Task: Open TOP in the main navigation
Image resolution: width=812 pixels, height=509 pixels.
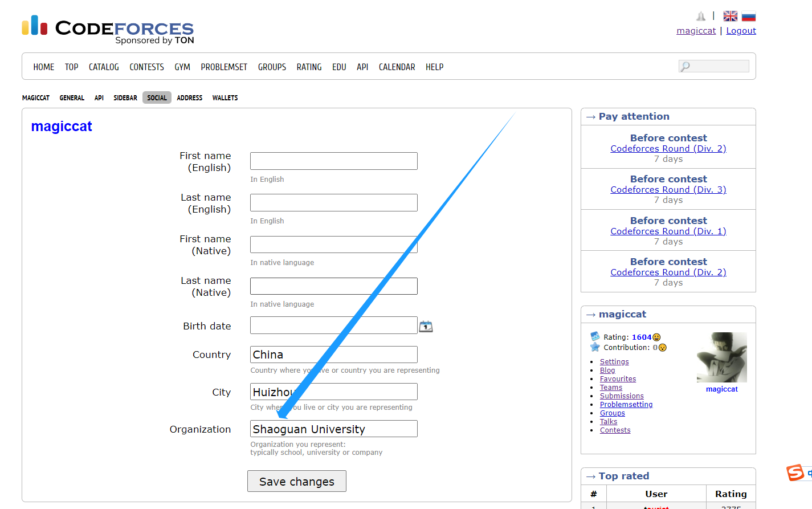Action: pyautogui.click(x=72, y=67)
